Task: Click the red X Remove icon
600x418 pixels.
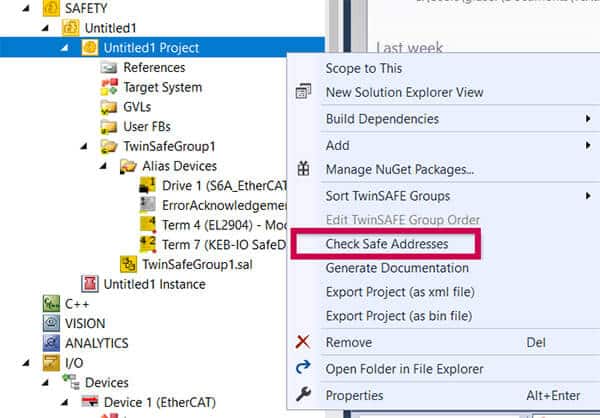Action: pos(303,342)
